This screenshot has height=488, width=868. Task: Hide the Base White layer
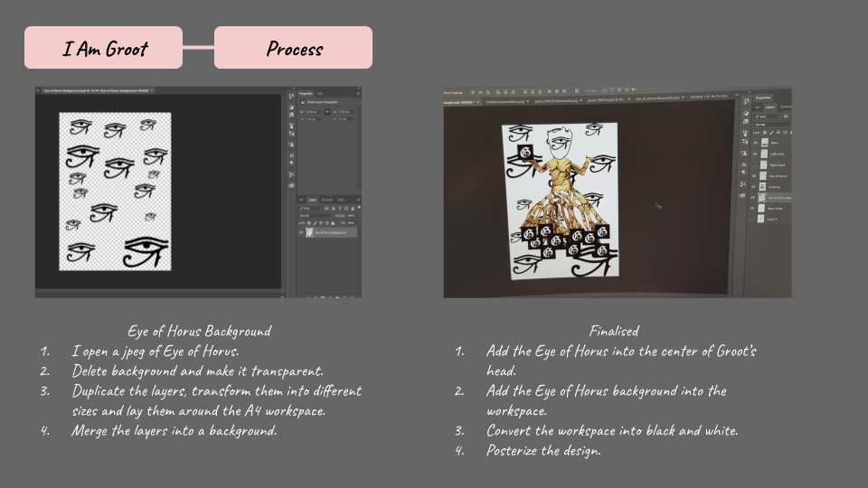[x=752, y=208]
